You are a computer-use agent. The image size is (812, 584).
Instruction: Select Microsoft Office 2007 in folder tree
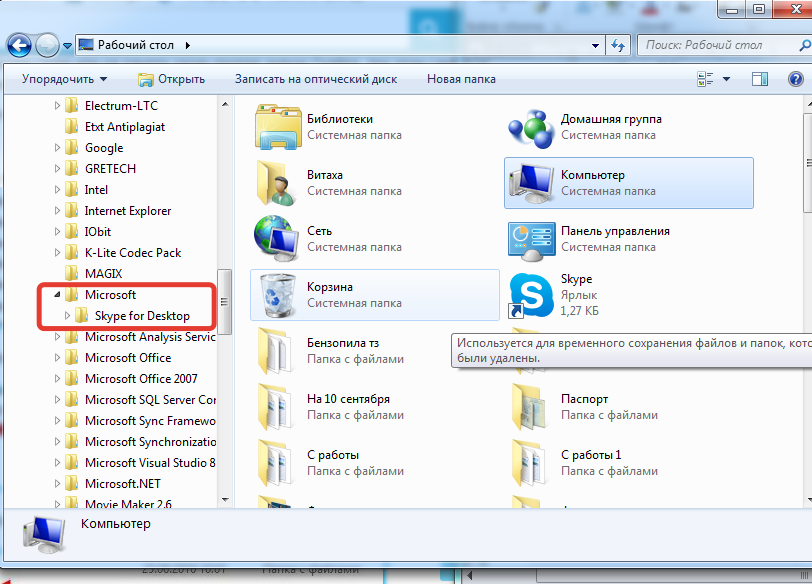point(141,379)
